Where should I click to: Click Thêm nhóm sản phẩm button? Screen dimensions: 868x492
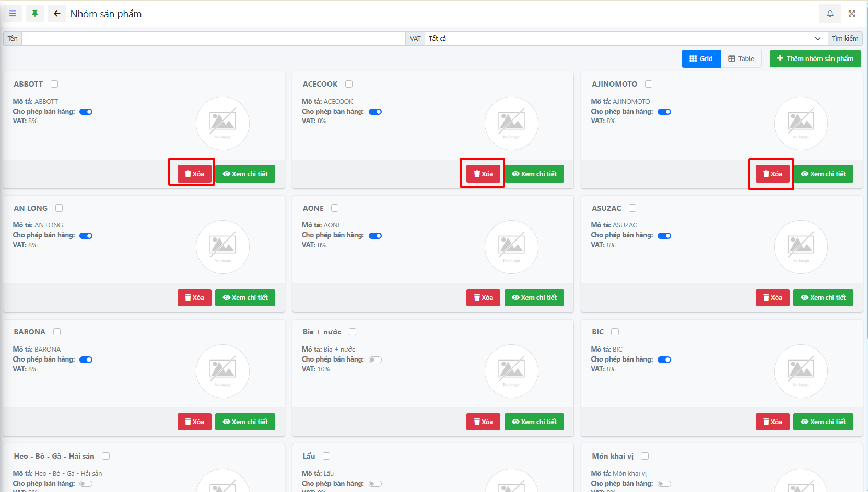[815, 59]
